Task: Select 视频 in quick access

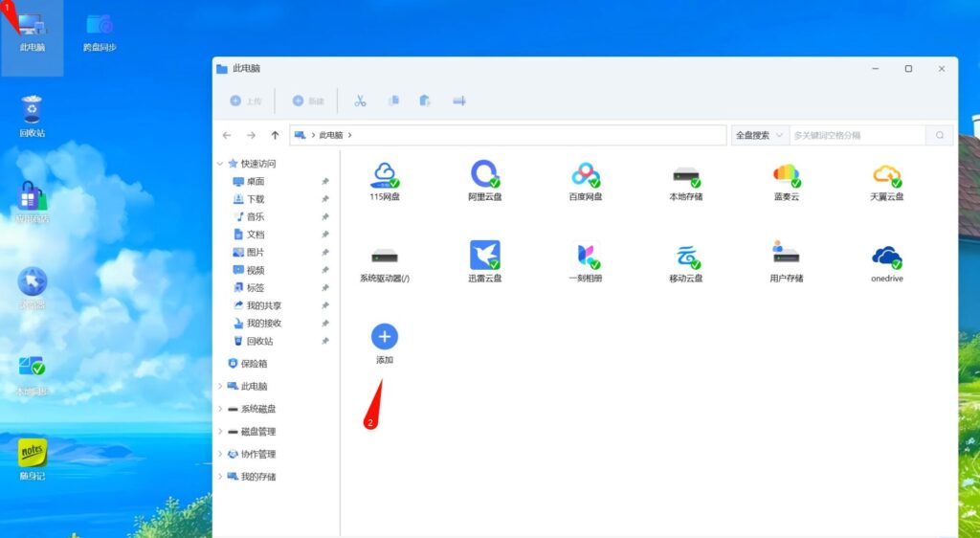Action: coord(249,270)
